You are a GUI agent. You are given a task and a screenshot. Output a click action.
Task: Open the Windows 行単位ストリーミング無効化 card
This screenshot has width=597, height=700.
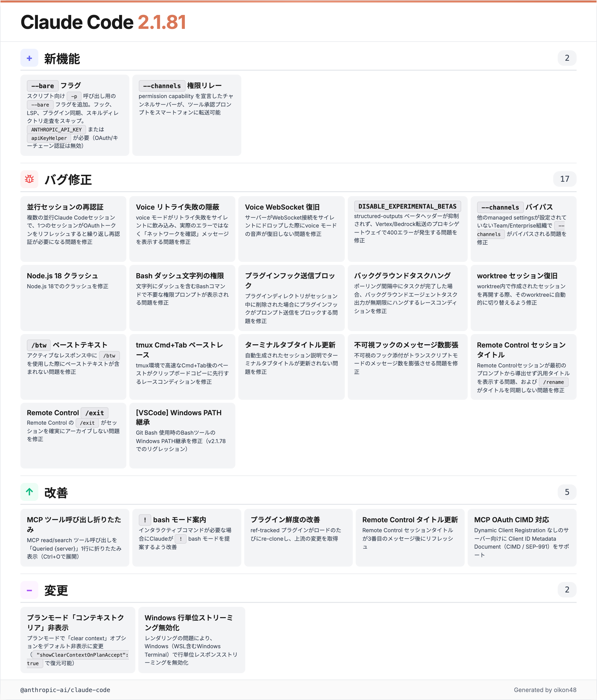pyautogui.click(x=192, y=640)
